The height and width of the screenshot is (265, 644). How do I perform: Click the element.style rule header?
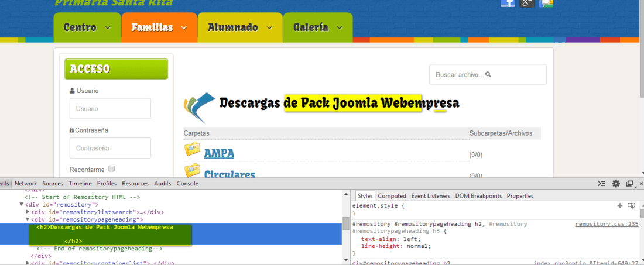pos(379,206)
